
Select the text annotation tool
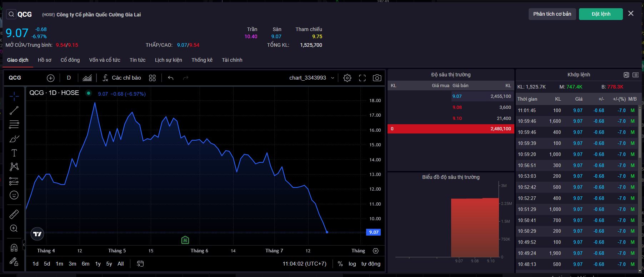[14, 153]
